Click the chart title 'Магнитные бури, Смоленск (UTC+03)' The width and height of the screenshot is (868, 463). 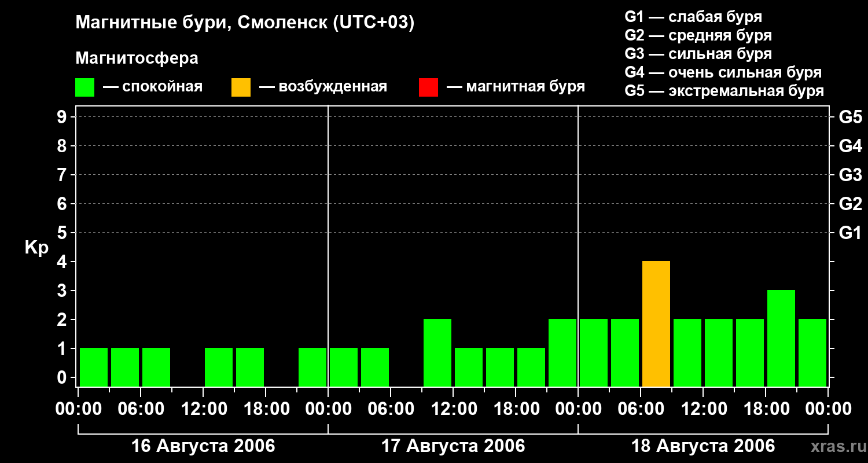pyautogui.click(x=245, y=23)
